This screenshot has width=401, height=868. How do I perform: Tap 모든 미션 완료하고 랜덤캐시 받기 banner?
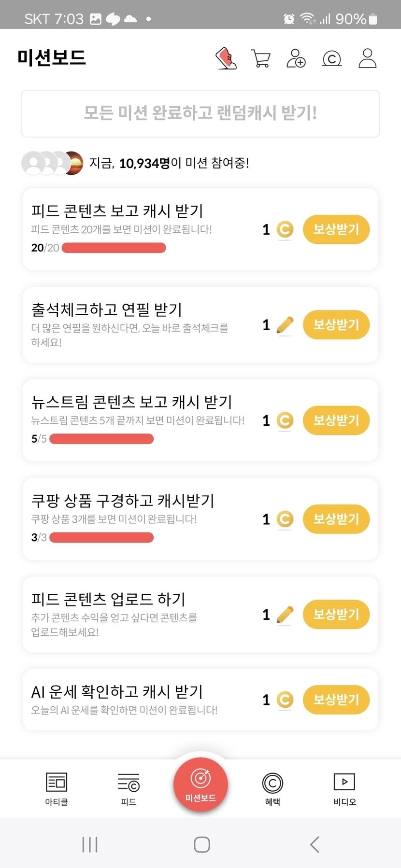pos(200,113)
